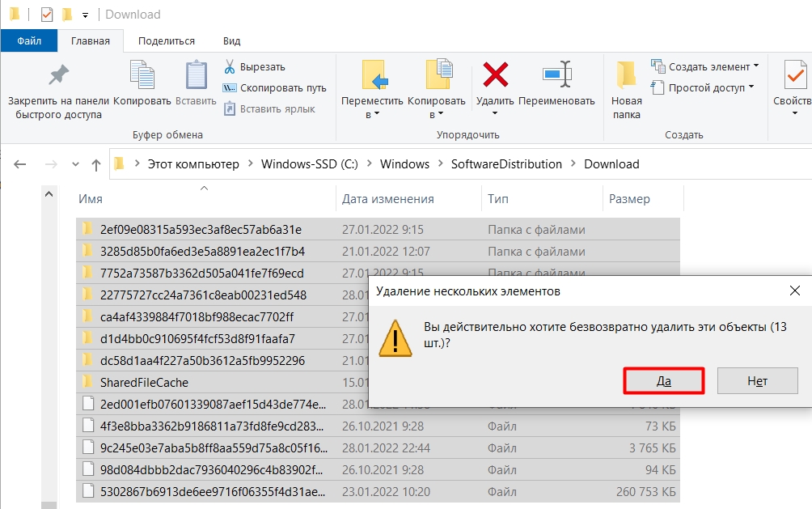Open the recent locations chevron
The height and width of the screenshot is (509, 812).
75,164
